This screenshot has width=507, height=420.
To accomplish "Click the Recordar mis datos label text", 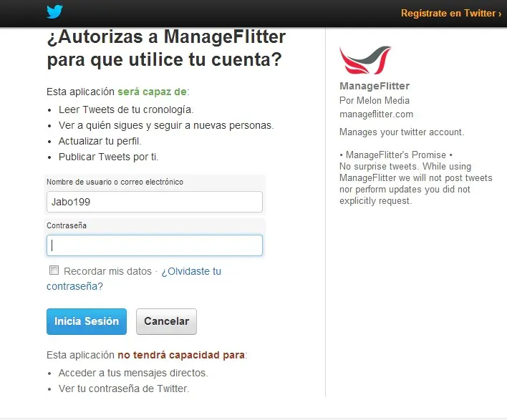I will coord(107,271).
